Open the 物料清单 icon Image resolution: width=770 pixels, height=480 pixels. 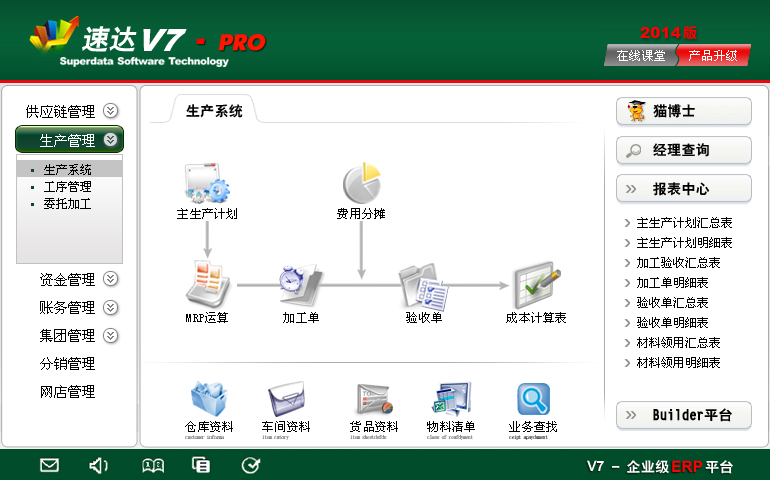pyautogui.click(x=451, y=399)
